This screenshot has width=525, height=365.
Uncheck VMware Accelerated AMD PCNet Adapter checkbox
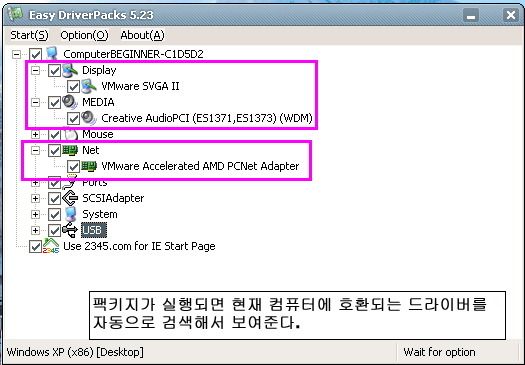[x=73, y=166]
